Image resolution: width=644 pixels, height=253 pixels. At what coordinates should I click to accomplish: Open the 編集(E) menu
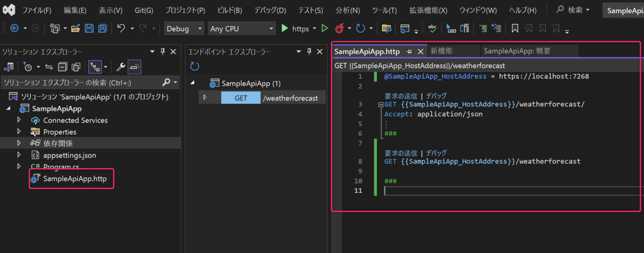pyautogui.click(x=75, y=10)
